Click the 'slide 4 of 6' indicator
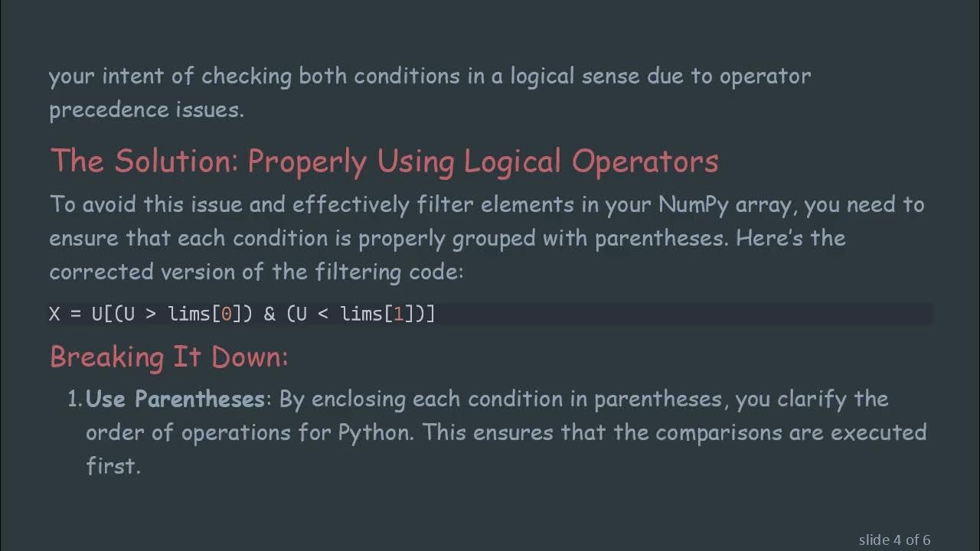Screen dimensions: 980x551 click(x=894, y=540)
